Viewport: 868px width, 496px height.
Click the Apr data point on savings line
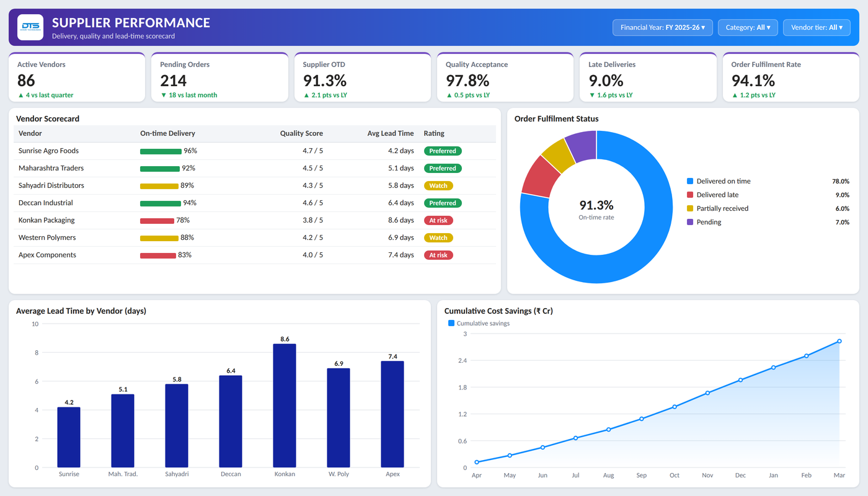click(x=477, y=462)
